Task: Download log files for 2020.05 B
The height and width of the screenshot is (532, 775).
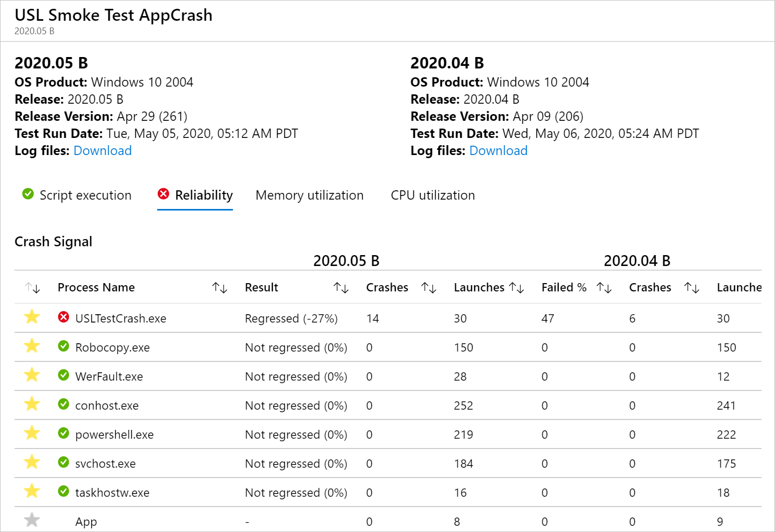Action: (x=102, y=150)
